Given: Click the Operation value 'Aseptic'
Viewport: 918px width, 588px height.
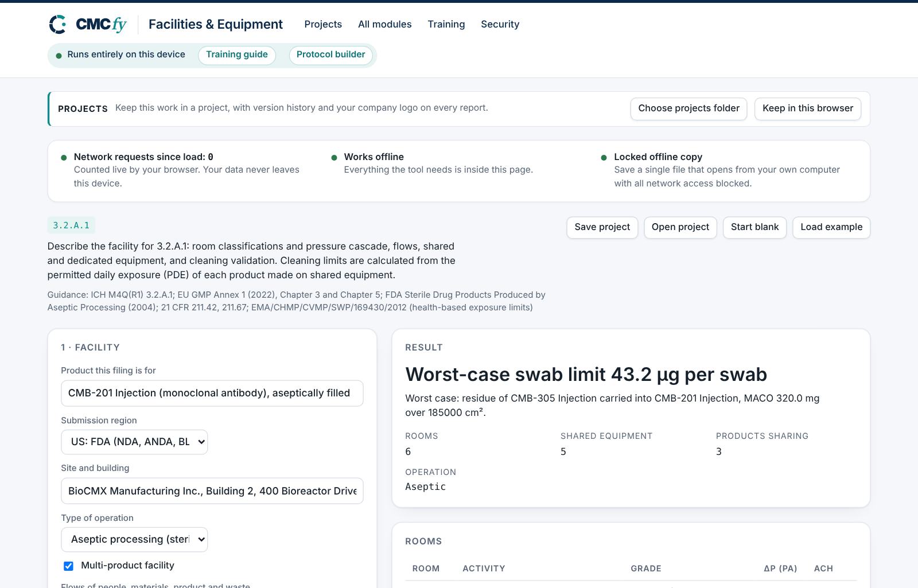Looking at the screenshot, I should coord(425,487).
